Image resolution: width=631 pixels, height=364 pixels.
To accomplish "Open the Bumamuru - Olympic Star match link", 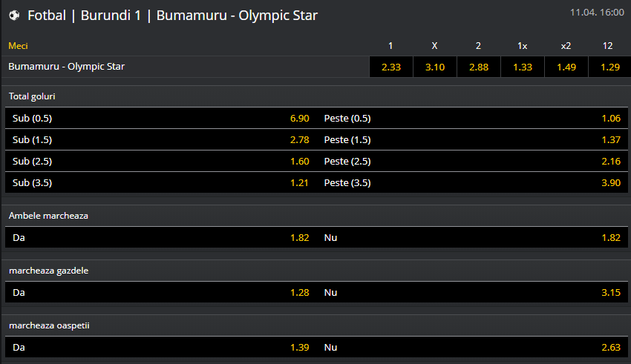I will (67, 67).
